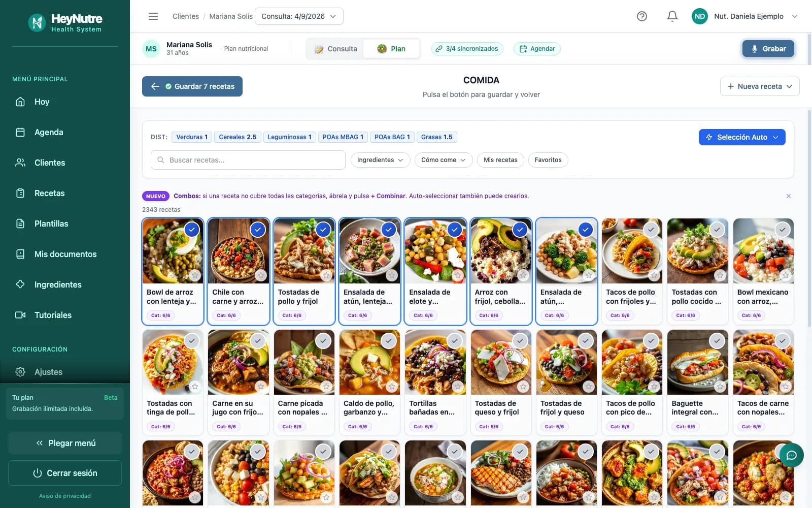Star the Carne picada con nopales recipe
Image resolution: width=812 pixels, height=508 pixels.
tap(326, 387)
